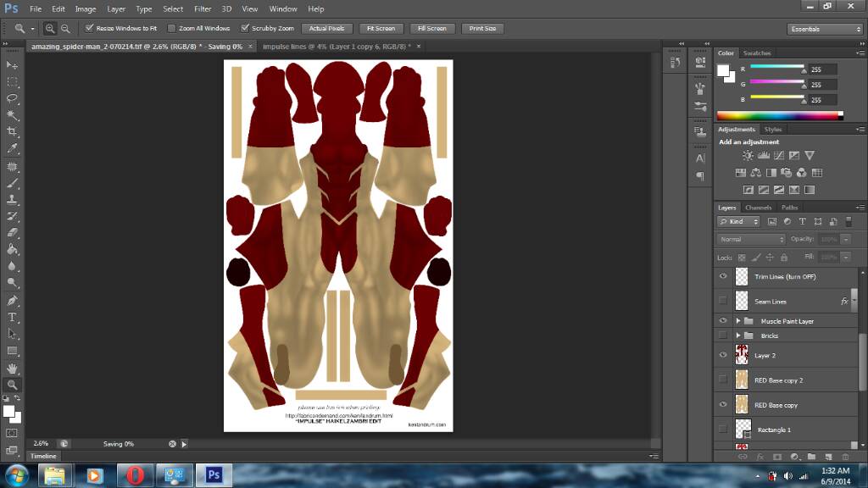Open the Opacity slider dropdown arrow
Image resolution: width=868 pixels, height=488 pixels.
[x=845, y=239]
